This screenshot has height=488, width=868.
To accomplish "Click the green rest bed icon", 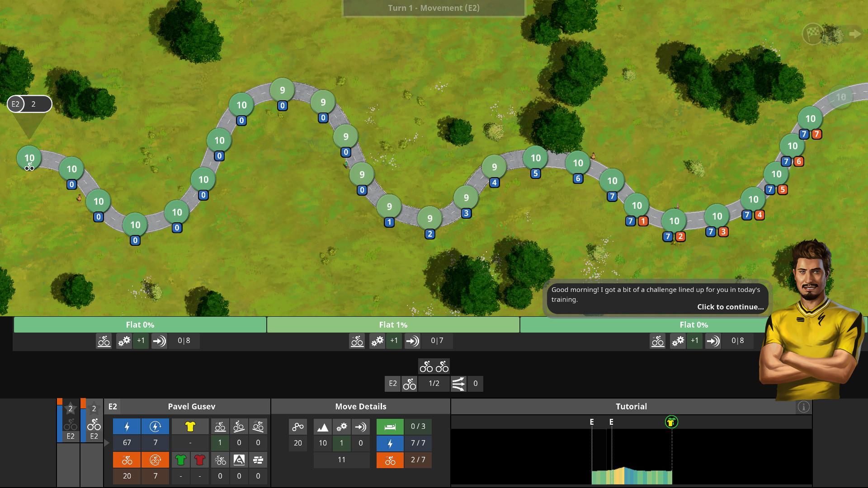I will point(390,427).
